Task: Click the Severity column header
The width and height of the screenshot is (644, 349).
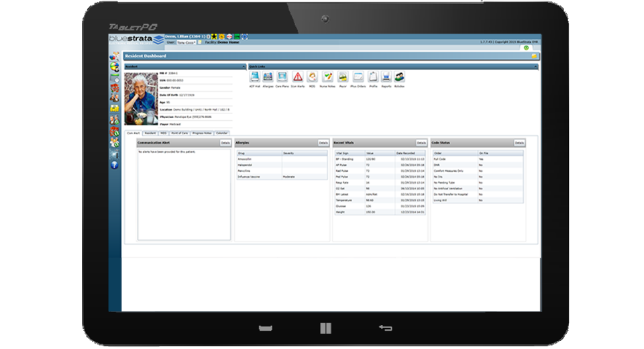Action: tap(305, 153)
